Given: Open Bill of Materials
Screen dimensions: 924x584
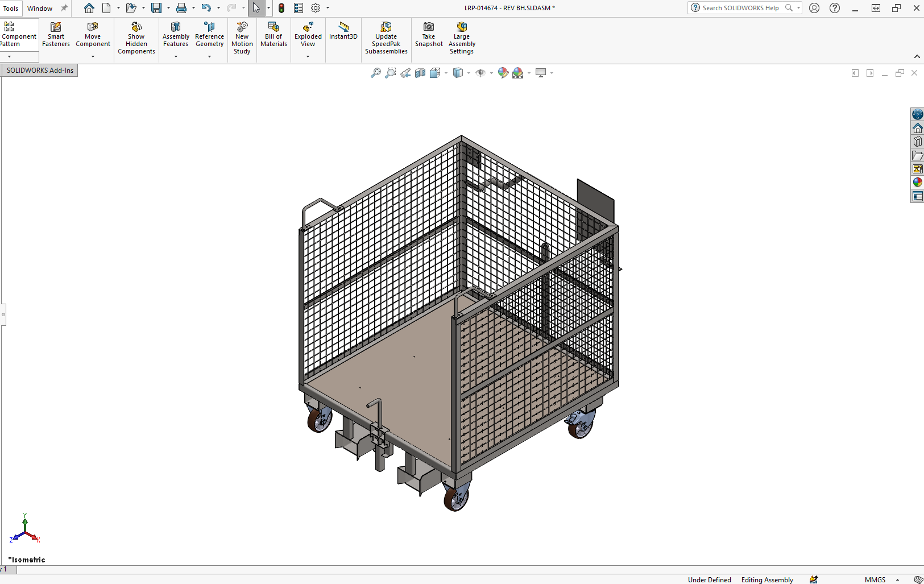Looking at the screenshot, I should pos(274,34).
